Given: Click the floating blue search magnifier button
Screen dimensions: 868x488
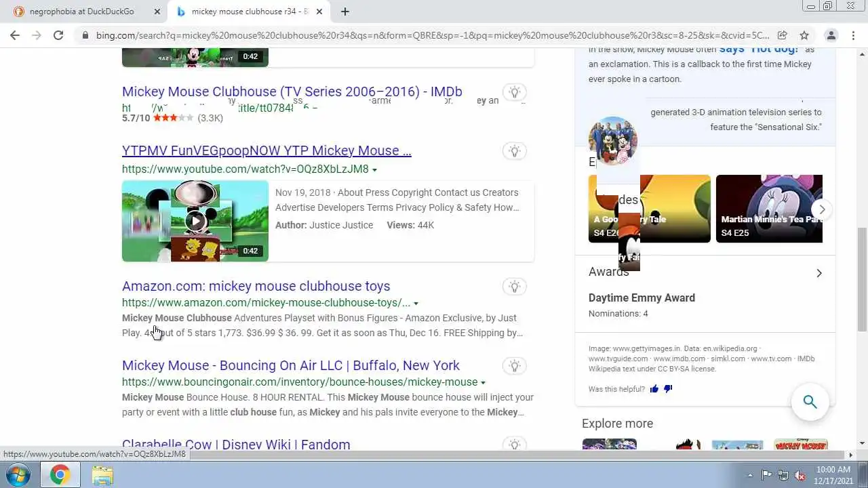Looking at the screenshot, I should click(x=810, y=402).
